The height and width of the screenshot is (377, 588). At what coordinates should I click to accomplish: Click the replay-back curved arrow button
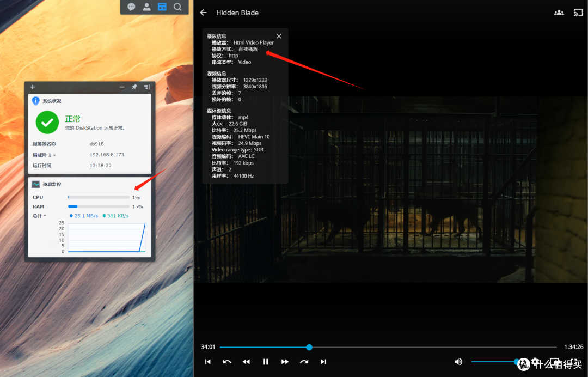pyautogui.click(x=227, y=362)
